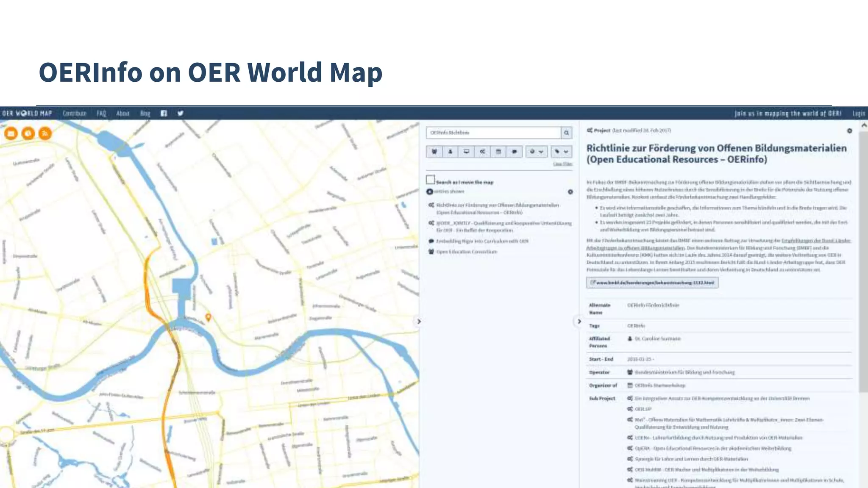
Task: Collapse the detail panel with arrow
Action: pos(579,322)
